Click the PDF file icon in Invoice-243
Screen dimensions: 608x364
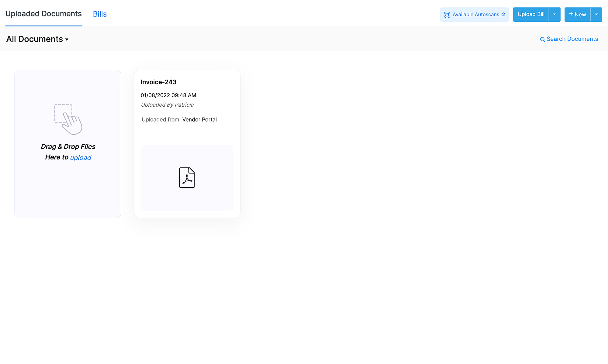pos(187,177)
